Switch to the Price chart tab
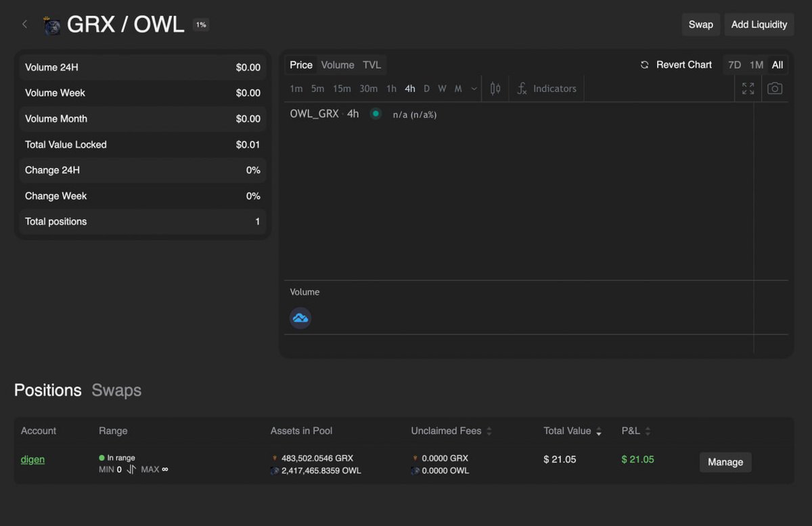The height and width of the screenshot is (526, 812). tap(301, 65)
